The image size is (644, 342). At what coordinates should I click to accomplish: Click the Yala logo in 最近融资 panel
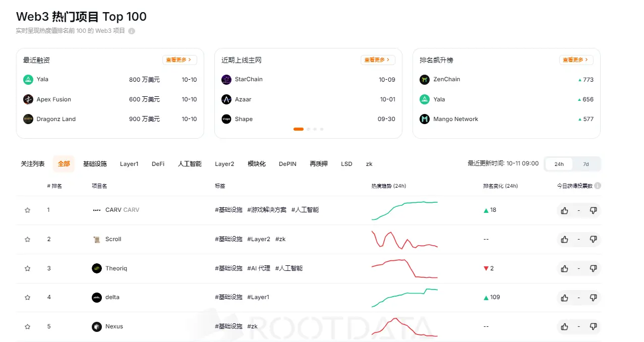[x=27, y=79]
